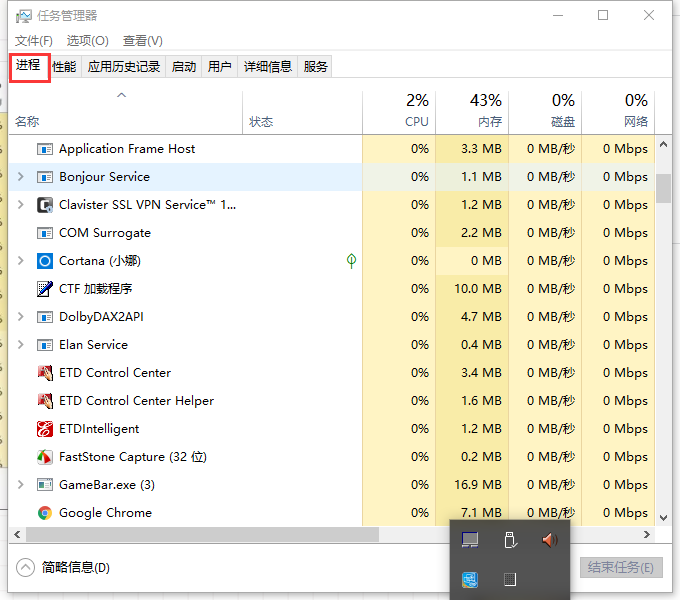Click the 16.9 MB memory cell
680x600 pixels.
point(472,485)
